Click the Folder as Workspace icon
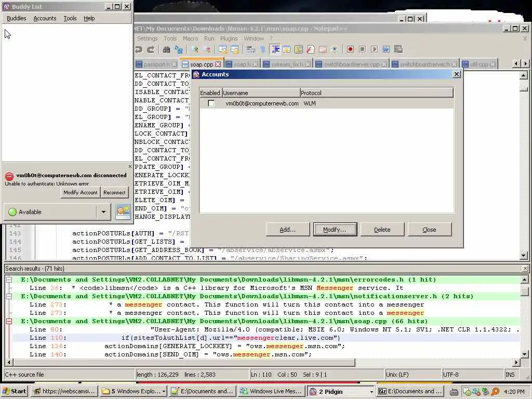 323,49
